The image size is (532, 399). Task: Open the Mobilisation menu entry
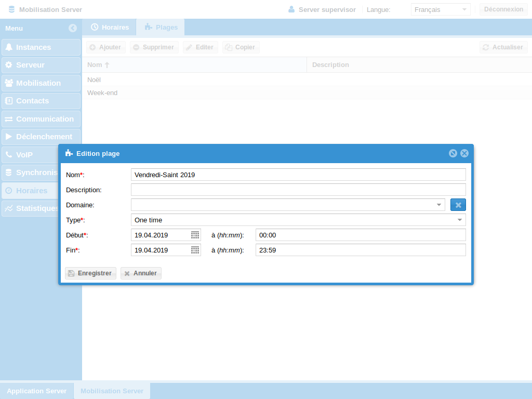pyautogui.click(x=41, y=83)
